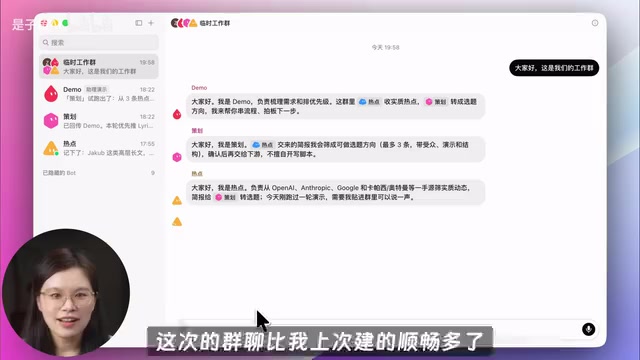Image resolution: width=640 pixels, height=360 pixels.
Task: Click the 热点 sender name above third message
Action: click(x=197, y=173)
